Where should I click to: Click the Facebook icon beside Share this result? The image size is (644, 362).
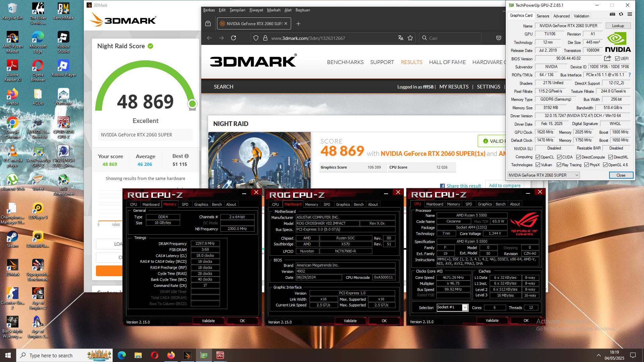click(x=442, y=186)
